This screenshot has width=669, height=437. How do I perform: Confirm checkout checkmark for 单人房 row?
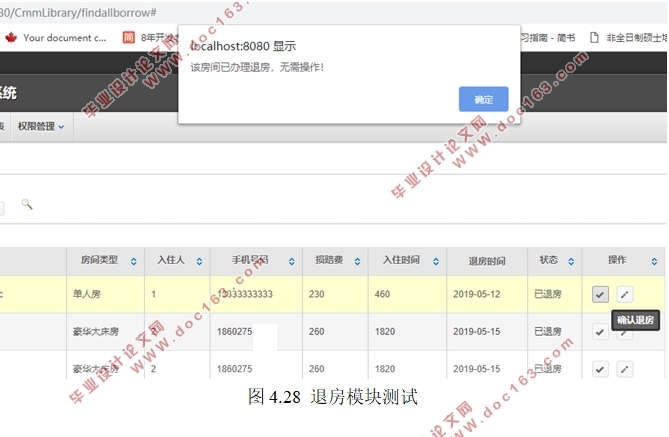point(600,294)
